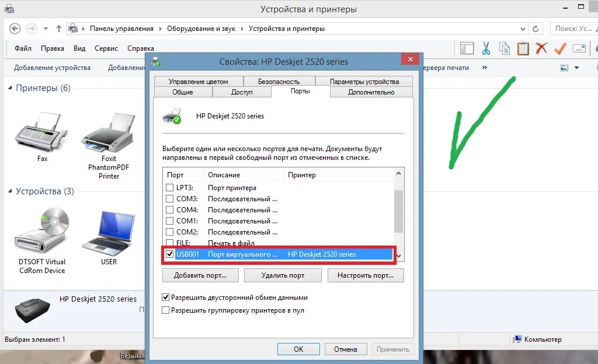
Task: Expand address bar history dropdown
Action: (523, 29)
